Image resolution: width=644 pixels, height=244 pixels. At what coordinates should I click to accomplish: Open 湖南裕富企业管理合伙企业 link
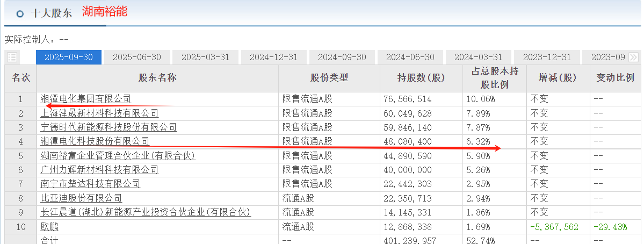tap(118, 156)
